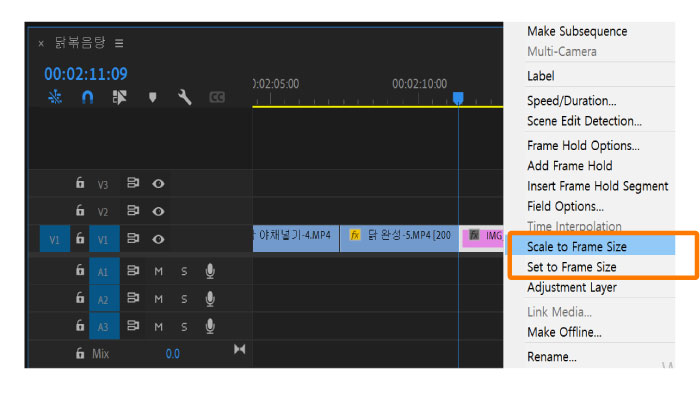Open timeline display settings wrench
This screenshot has width=700, height=394.
tap(184, 97)
